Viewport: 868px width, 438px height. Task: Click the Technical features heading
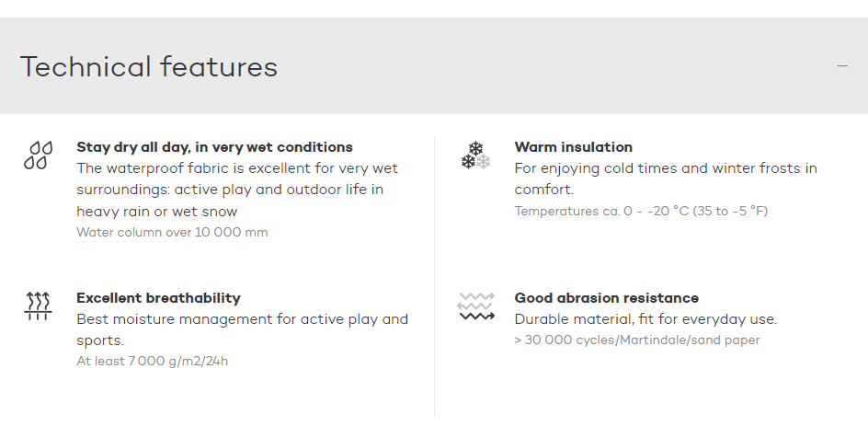click(x=149, y=67)
